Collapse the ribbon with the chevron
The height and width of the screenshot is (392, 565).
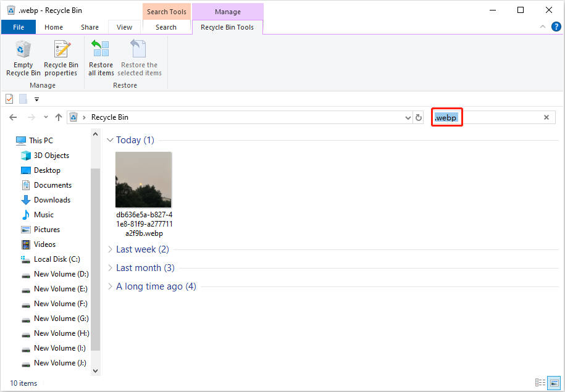(x=542, y=27)
